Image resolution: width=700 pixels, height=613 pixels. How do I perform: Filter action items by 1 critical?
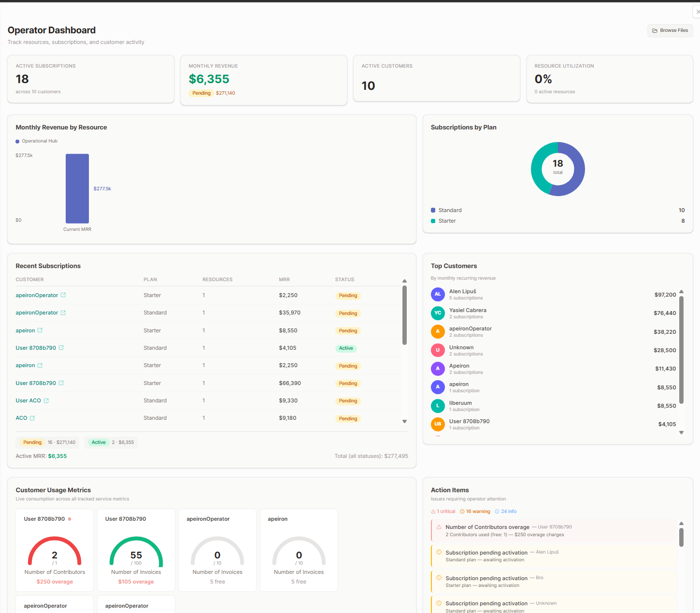pyautogui.click(x=443, y=512)
